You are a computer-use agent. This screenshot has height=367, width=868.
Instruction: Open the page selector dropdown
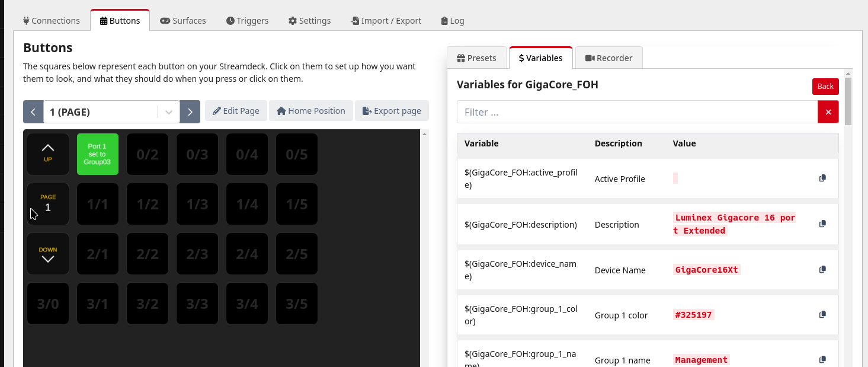coord(169,111)
